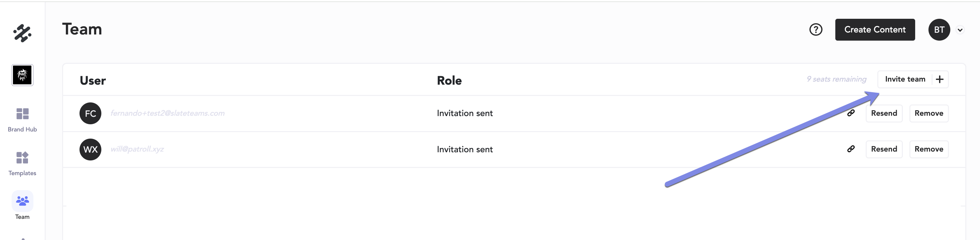The width and height of the screenshot is (980, 240).
Task: Copy invite link for will@patroll.xyz
Action: coord(851,149)
